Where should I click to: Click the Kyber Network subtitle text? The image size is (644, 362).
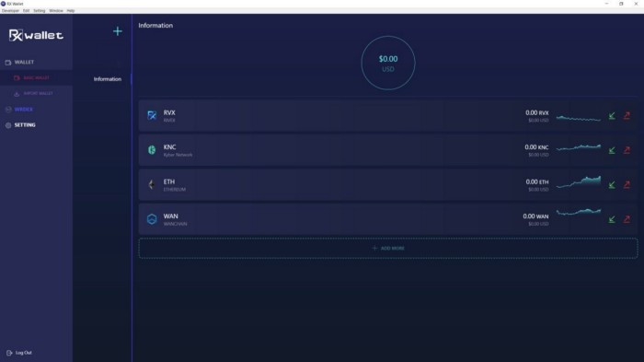pyautogui.click(x=178, y=155)
